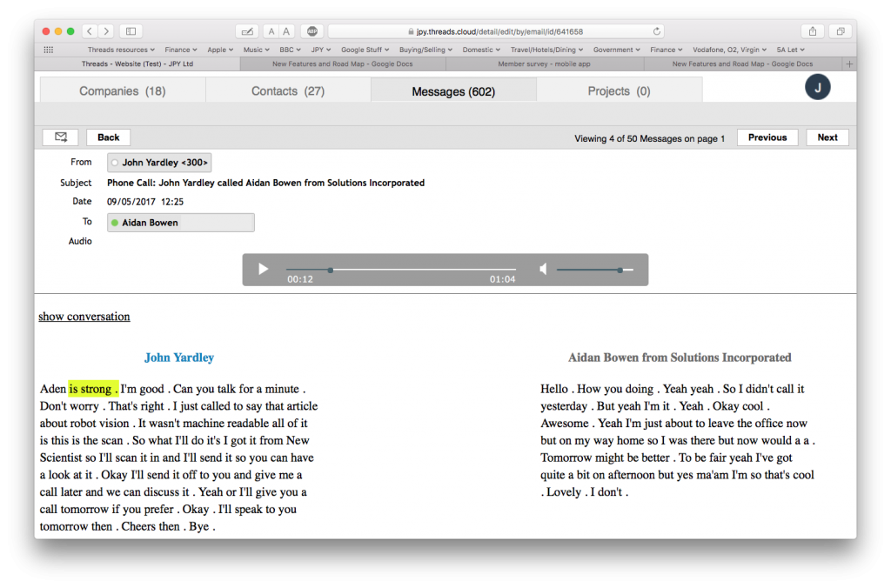The image size is (891, 588).
Task: Open the user avatar J icon
Action: tap(817, 87)
